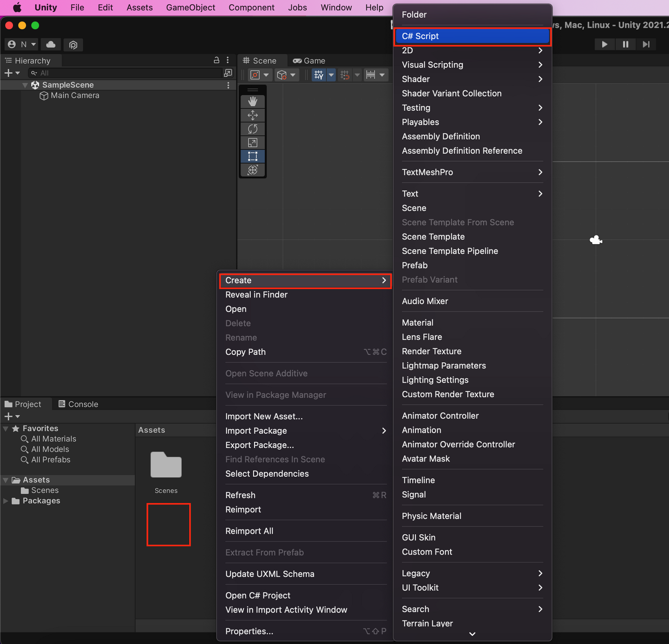Select Scenes folder in project tree

coord(40,490)
